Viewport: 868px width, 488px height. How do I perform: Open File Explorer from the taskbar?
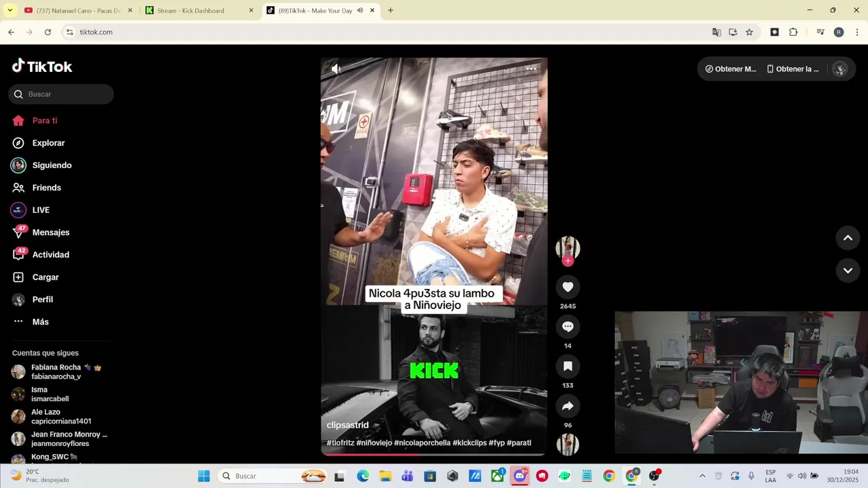click(x=385, y=476)
